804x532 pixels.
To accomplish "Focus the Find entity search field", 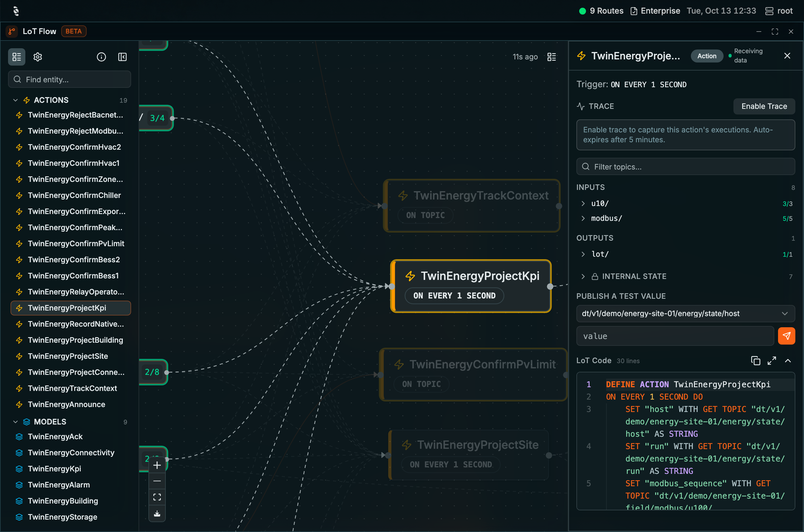I will coord(70,79).
